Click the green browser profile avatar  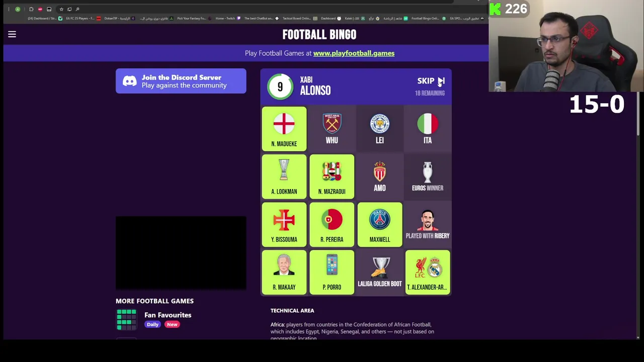(18, 9)
